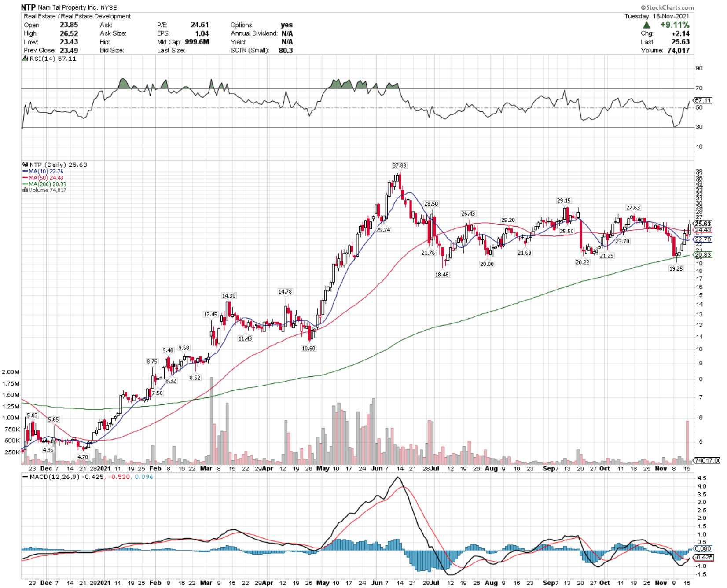
Task: Click the StockCharts.com credit text
Action: click(x=667, y=7)
